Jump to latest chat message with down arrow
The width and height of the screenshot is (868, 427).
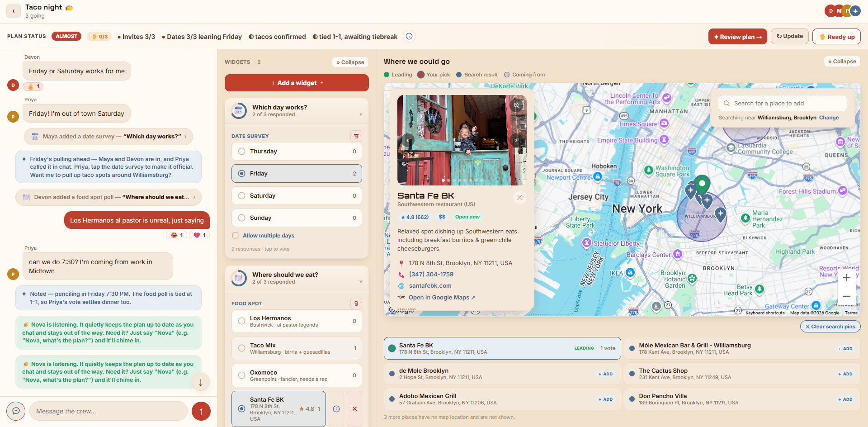point(201,382)
